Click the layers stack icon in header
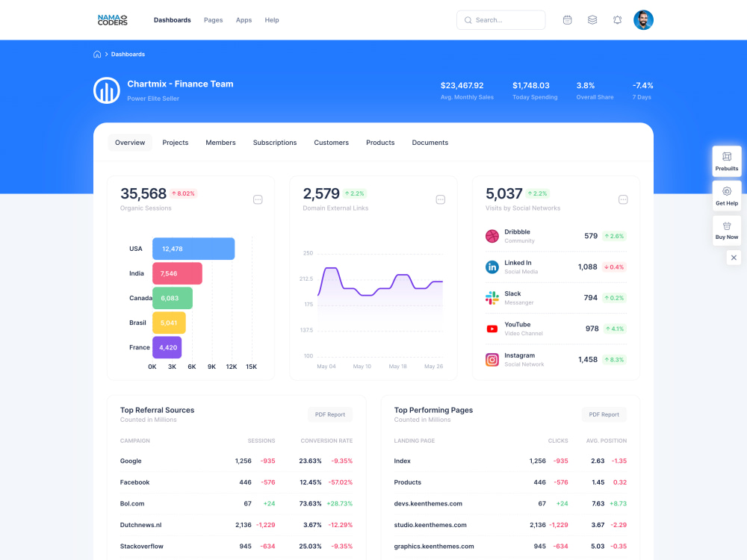The width and height of the screenshot is (747, 560). [592, 20]
